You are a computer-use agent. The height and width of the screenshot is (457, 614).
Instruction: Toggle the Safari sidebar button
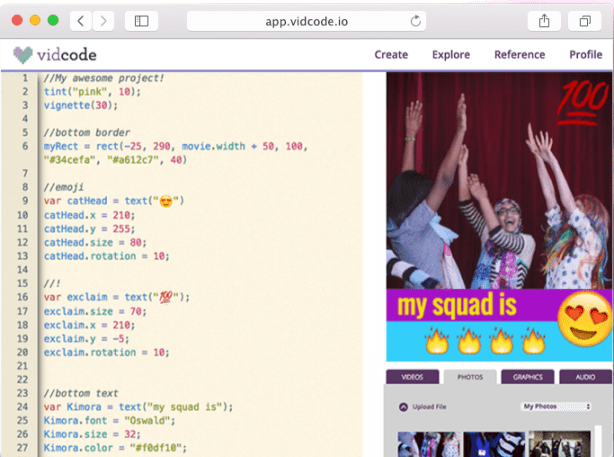pyautogui.click(x=142, y=20)
